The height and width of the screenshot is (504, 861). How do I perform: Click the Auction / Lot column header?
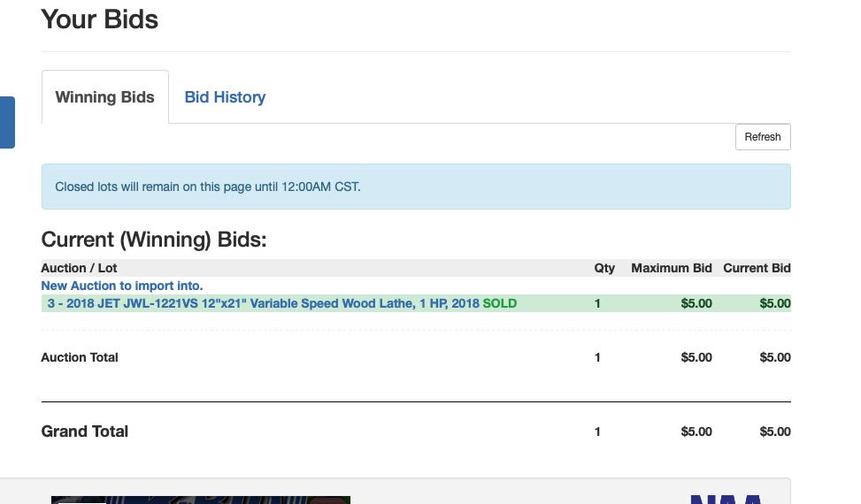pos(79,268)
